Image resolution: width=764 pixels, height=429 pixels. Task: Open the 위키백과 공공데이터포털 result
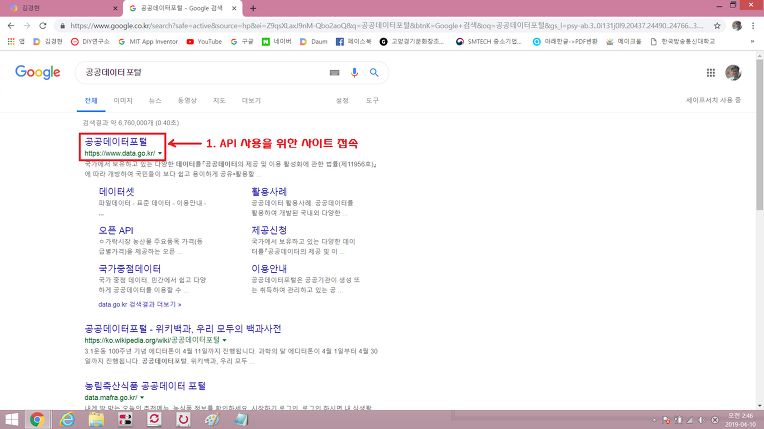[x=183, y=329]
